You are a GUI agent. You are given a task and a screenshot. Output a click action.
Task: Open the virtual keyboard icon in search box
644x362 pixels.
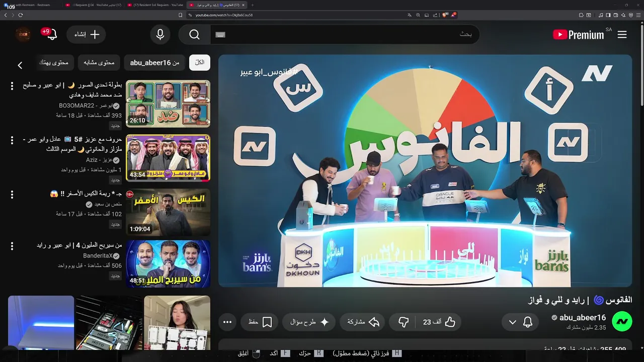tap(220, 35)
